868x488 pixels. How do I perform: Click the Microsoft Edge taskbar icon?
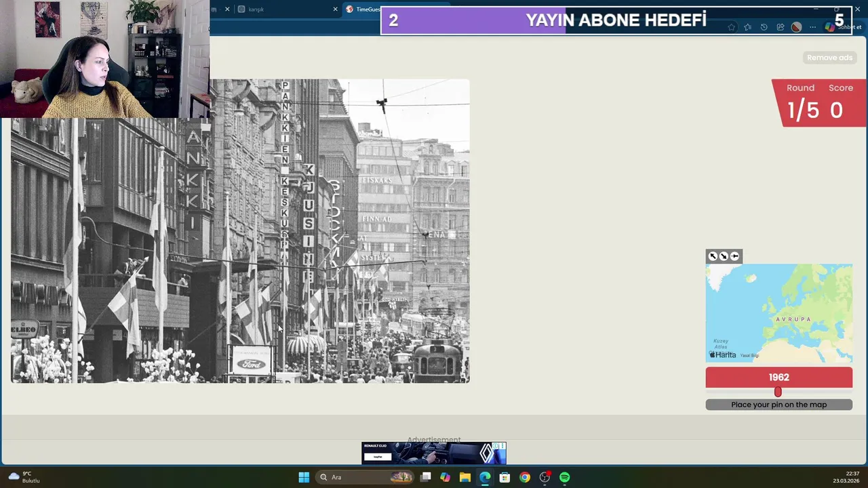point(485,477)
